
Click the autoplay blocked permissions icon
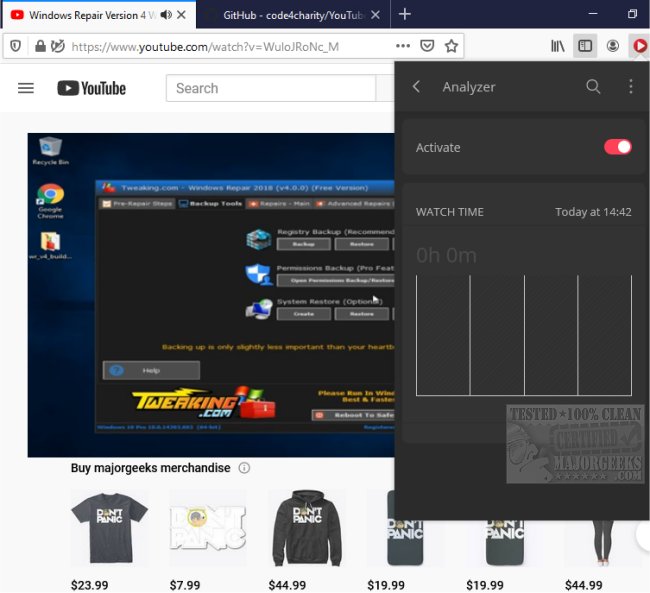pyautogui.click(x=58, y=46)
